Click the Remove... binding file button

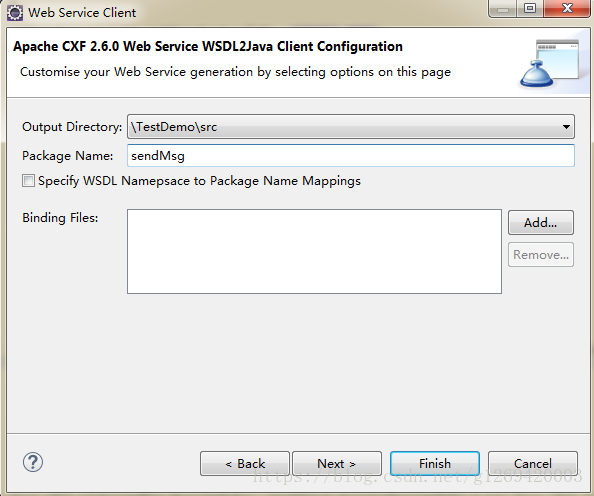541,255
